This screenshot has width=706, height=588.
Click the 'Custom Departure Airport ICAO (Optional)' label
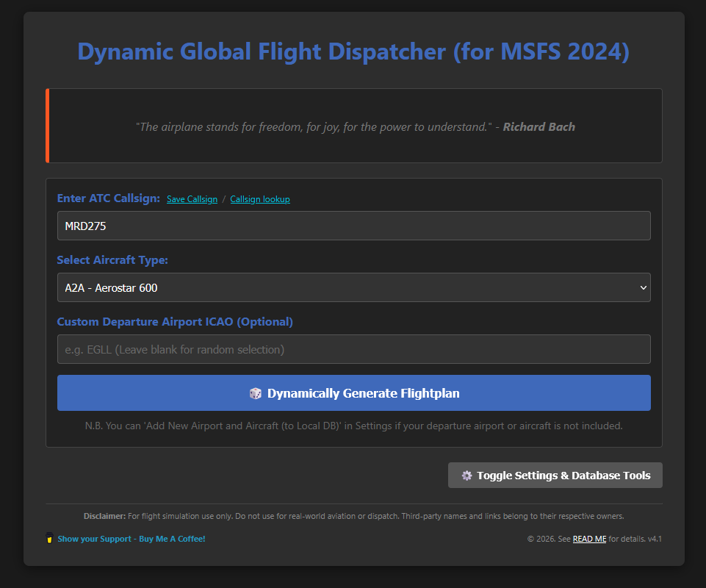click(175, 322)
